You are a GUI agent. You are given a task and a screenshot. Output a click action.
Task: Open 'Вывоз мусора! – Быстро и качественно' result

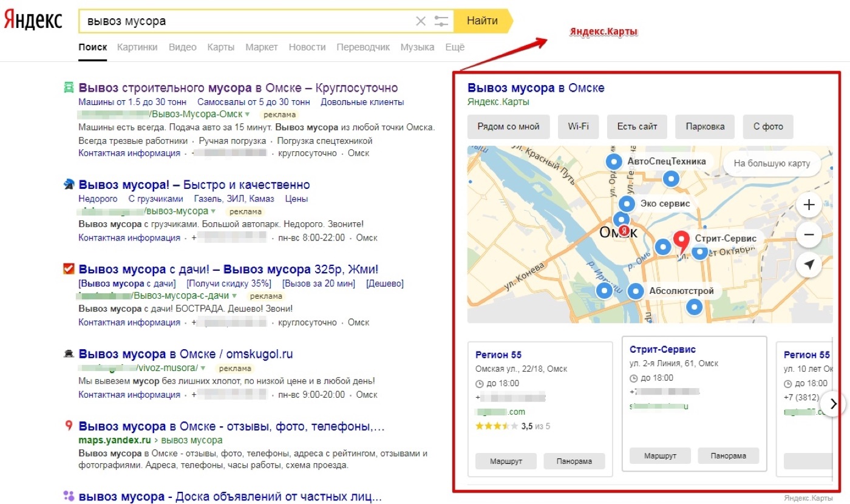pyautogui.click(x=194, y=185)
